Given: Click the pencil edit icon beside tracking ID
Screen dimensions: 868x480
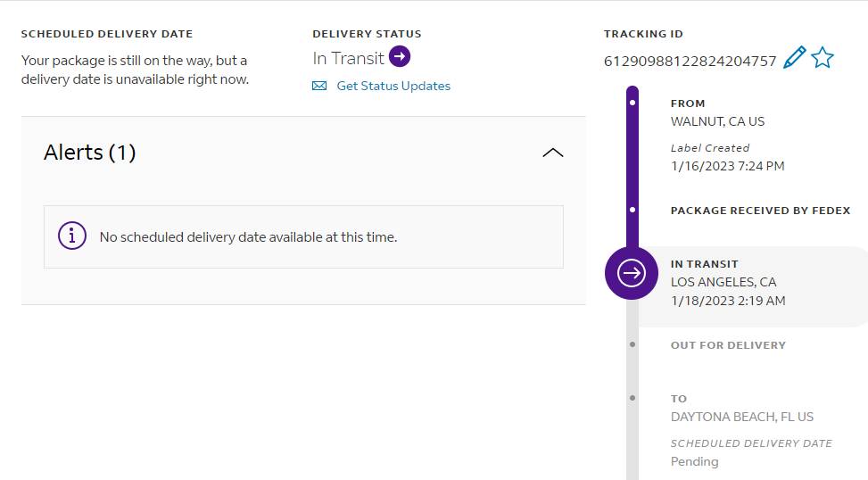Looking at the screenshot, I should (793, 59).
